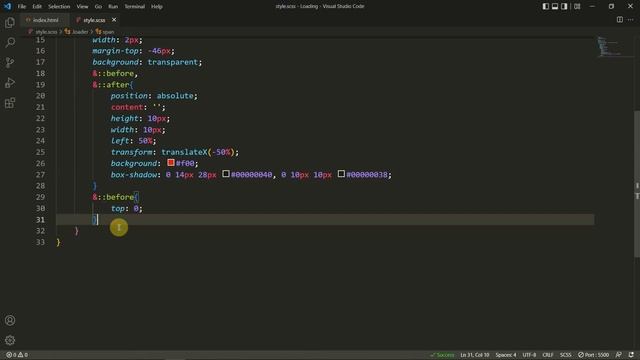Open the Search view in activity bar
Viewport: 640px width, 360px height.
[x=10, y=42]
